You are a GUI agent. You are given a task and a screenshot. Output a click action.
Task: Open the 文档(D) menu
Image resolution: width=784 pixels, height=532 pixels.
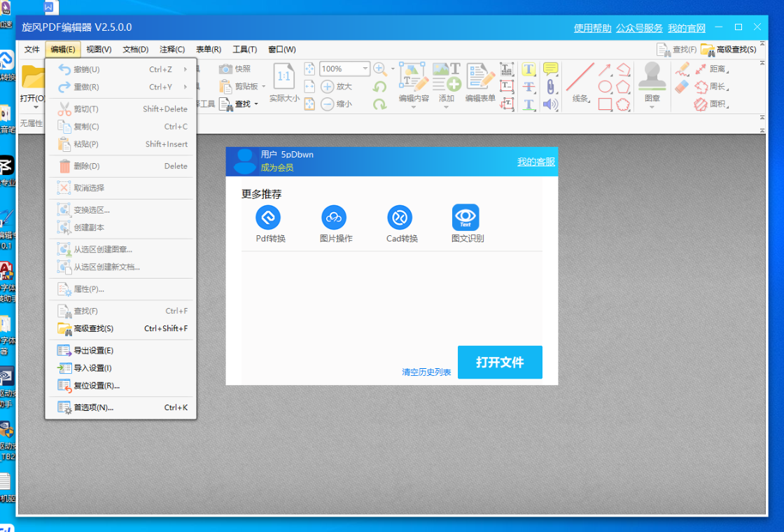coord(136,50)
